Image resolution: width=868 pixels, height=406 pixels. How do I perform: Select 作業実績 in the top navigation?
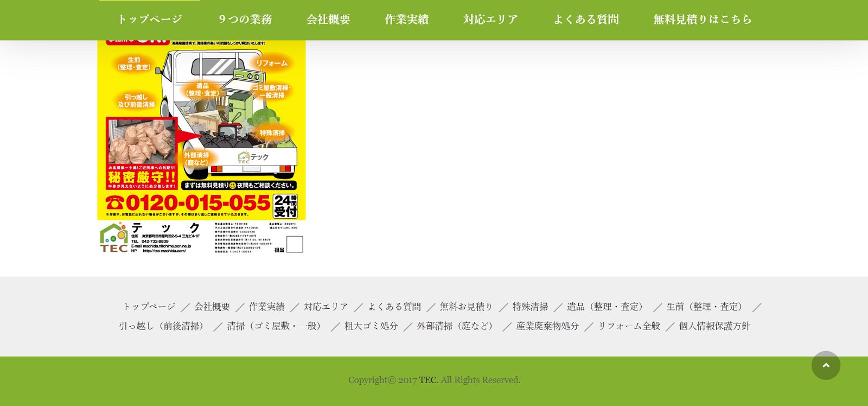point(407,20)
